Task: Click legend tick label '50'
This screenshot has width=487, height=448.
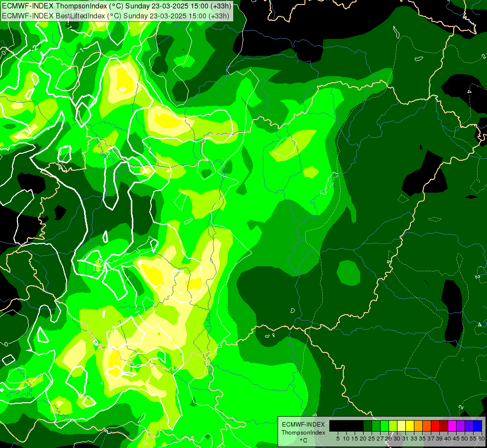Action: (x=465, y=439)
